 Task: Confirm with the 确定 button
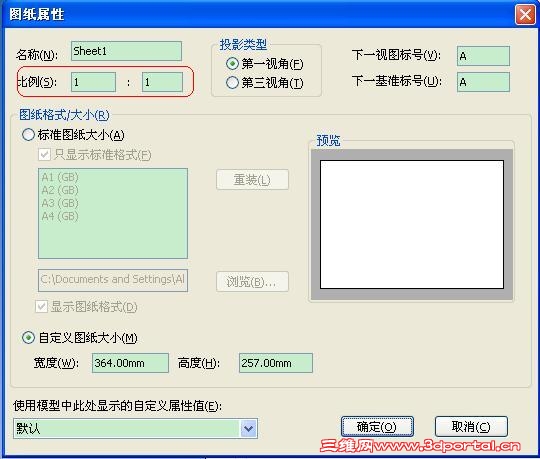click(377, 427)
